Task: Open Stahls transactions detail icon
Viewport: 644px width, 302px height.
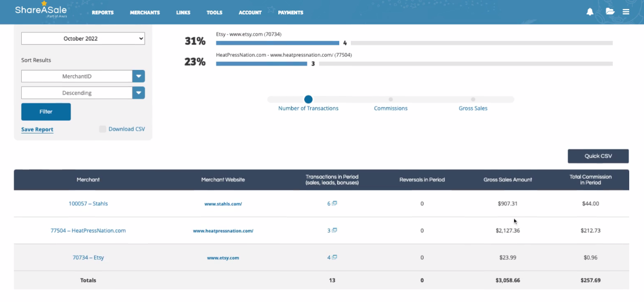Action: [x=334, y=203]
